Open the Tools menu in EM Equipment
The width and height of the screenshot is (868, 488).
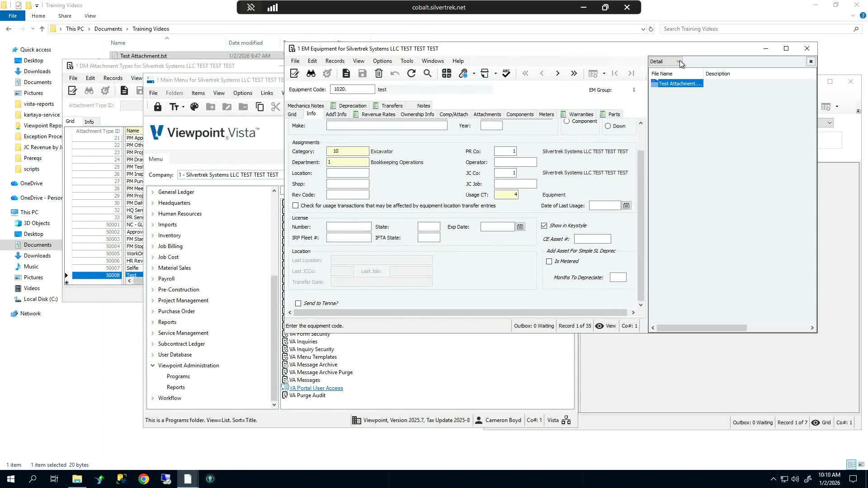tap(407, 61)
